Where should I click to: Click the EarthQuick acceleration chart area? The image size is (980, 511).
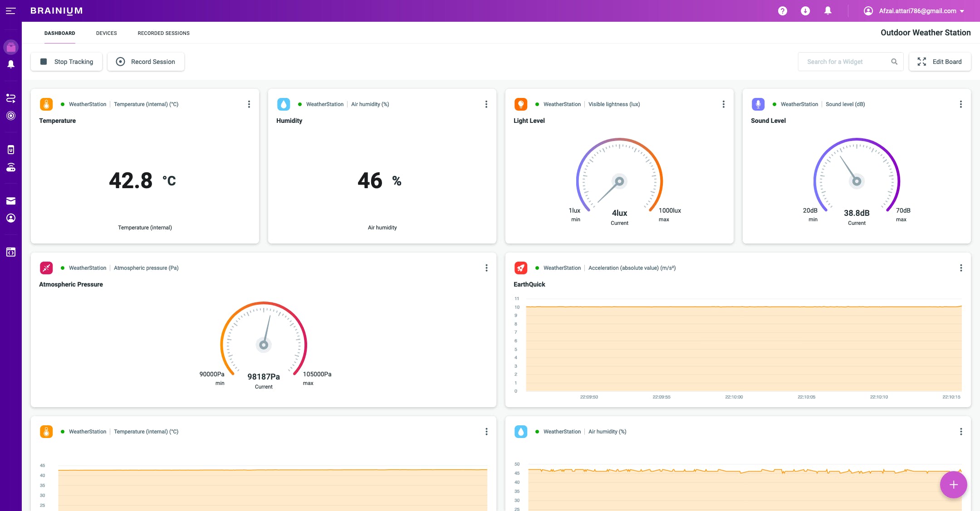point(744,348)
